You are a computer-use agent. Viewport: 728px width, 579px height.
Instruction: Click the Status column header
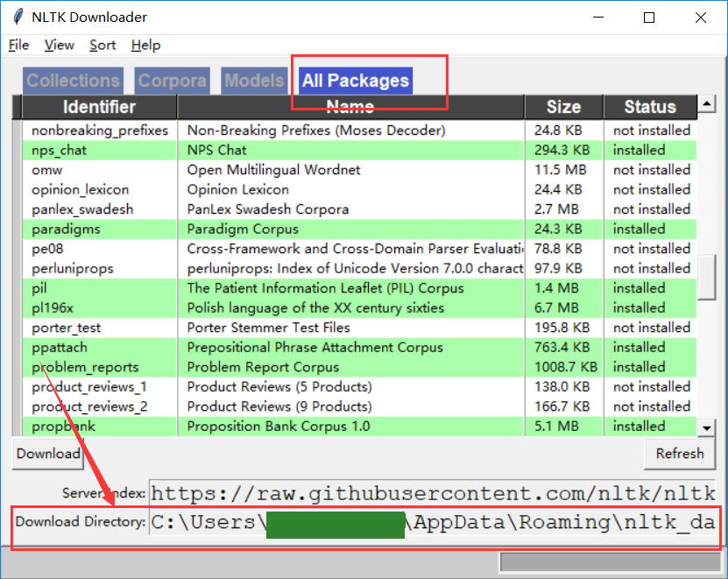[650, 107]
